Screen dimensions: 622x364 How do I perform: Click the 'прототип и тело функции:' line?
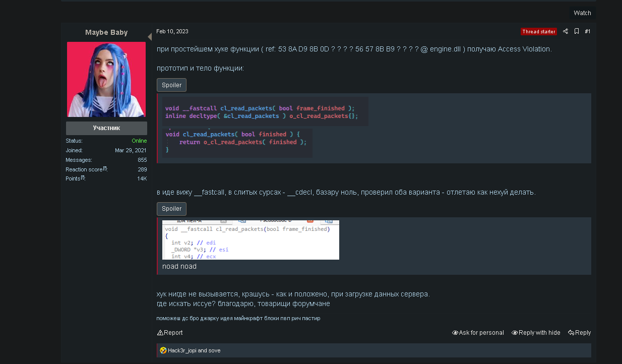point(200,68)
